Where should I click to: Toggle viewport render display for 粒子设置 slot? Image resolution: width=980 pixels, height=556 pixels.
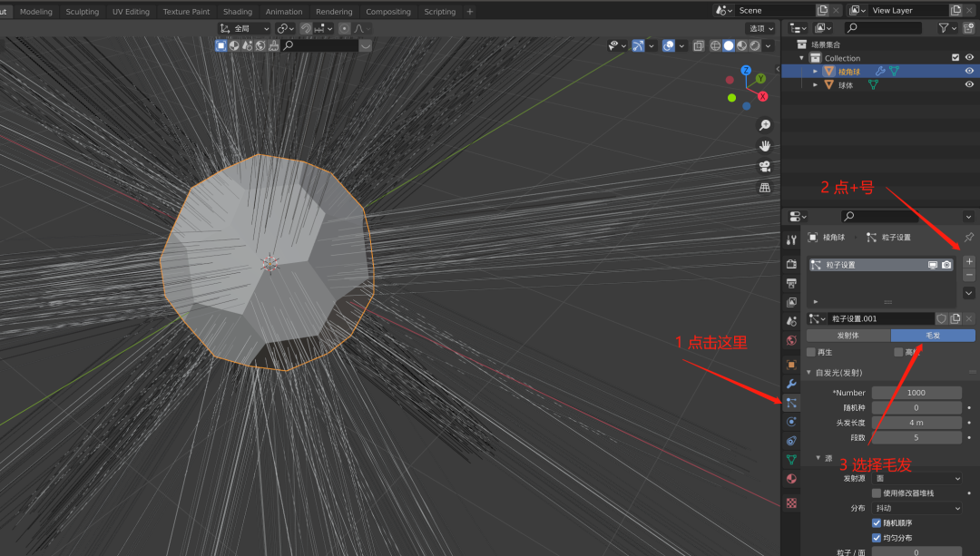pyautogui.click(x=933, y=265)
